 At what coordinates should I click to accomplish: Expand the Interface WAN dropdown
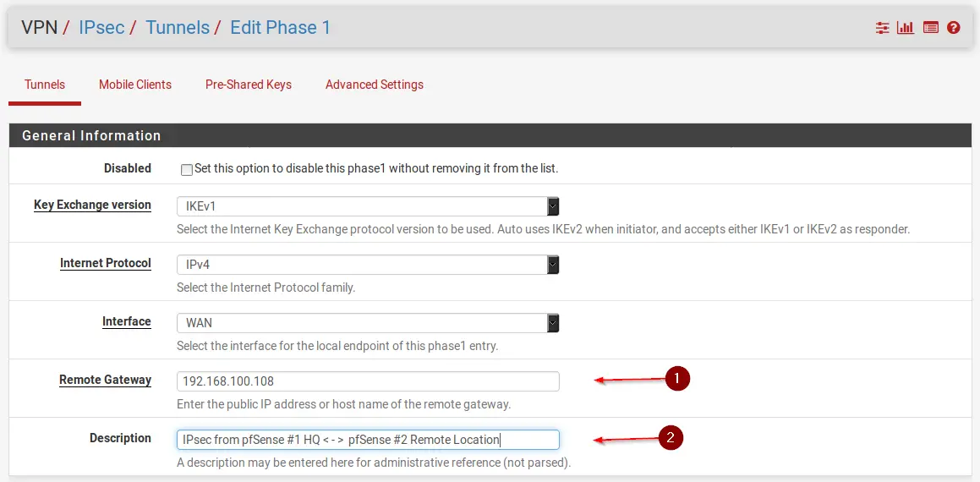(x=368, y=323)
